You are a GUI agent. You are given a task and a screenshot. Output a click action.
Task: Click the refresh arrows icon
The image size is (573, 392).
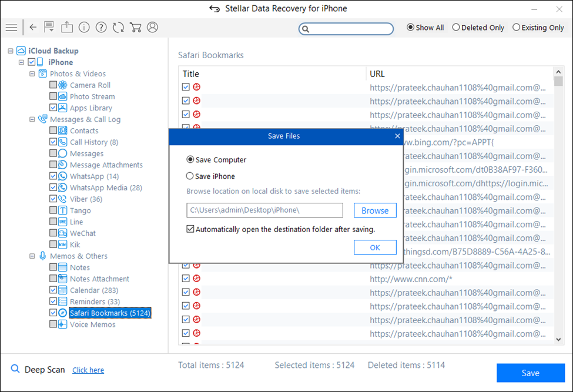click(x=118, y=28)
